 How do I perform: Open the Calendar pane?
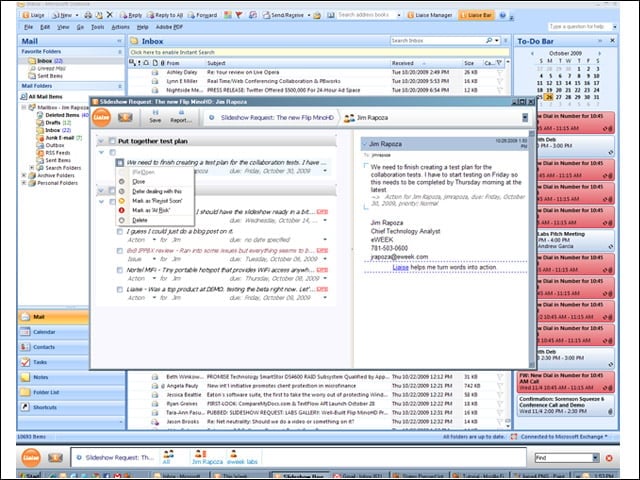(53, 332)
